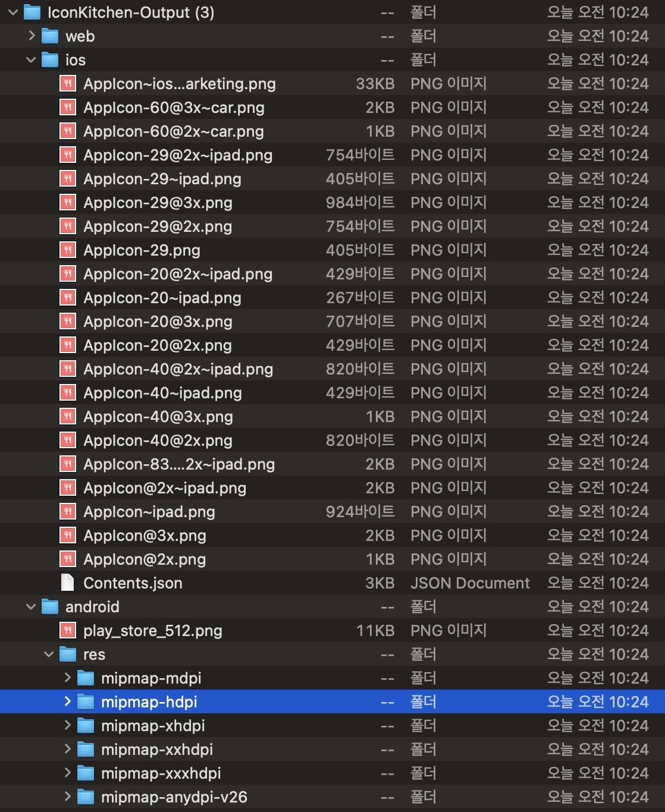This screenshot has width=665, height=812.
Task: Collapse the IconKitchen-Output (3) folder
Action: point(13,12)
